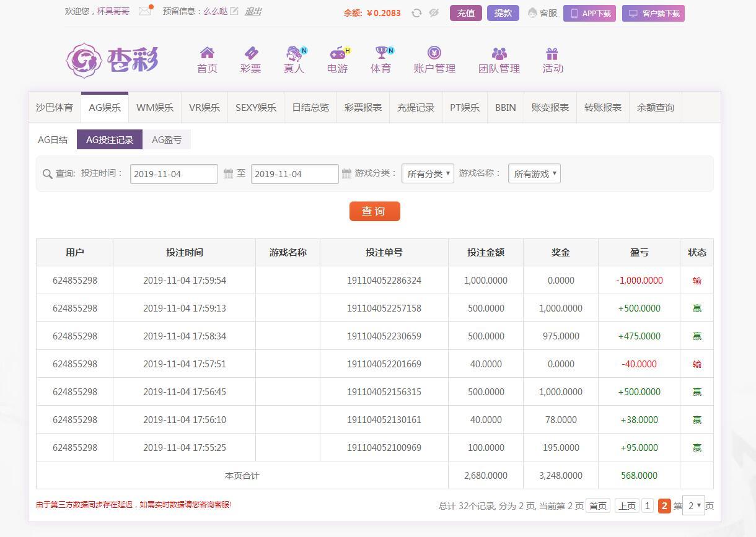Switch to 转账报表 tab
756x537 pixels.
(603, 107)
